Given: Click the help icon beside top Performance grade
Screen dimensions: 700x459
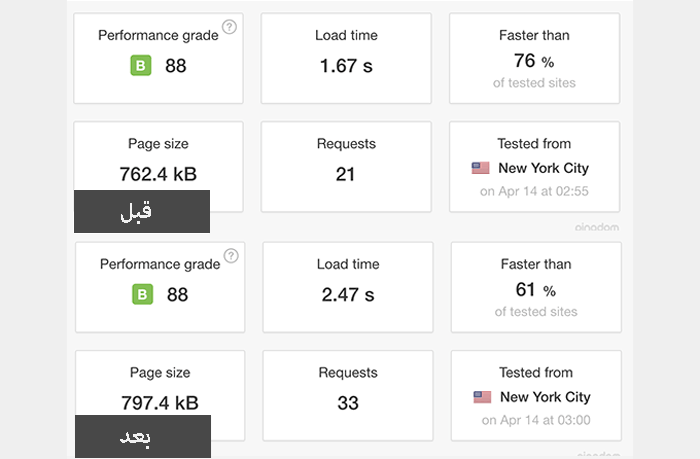Looking at the screenshot, I should [229, 27].
